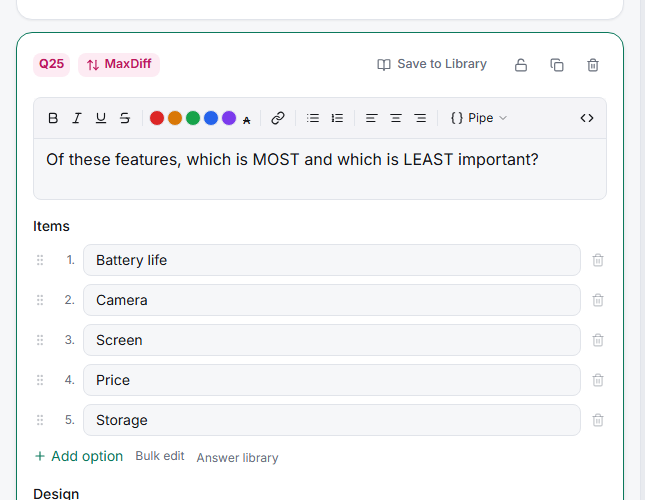Choose the green text color
The image size is (645, 500).
pos(193,118)
